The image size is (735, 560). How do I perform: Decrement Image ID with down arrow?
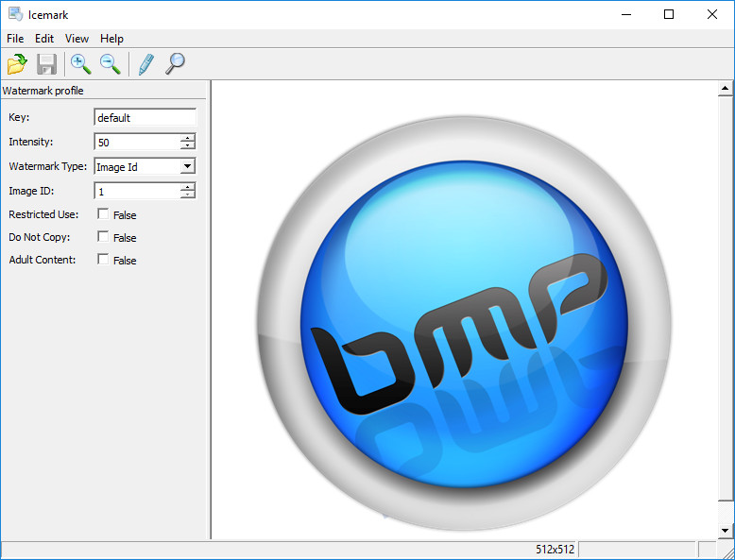point(187,195)
